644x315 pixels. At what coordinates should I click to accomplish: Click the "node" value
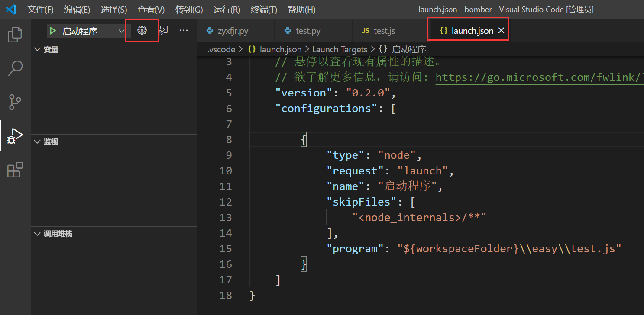tap(397, 155)
